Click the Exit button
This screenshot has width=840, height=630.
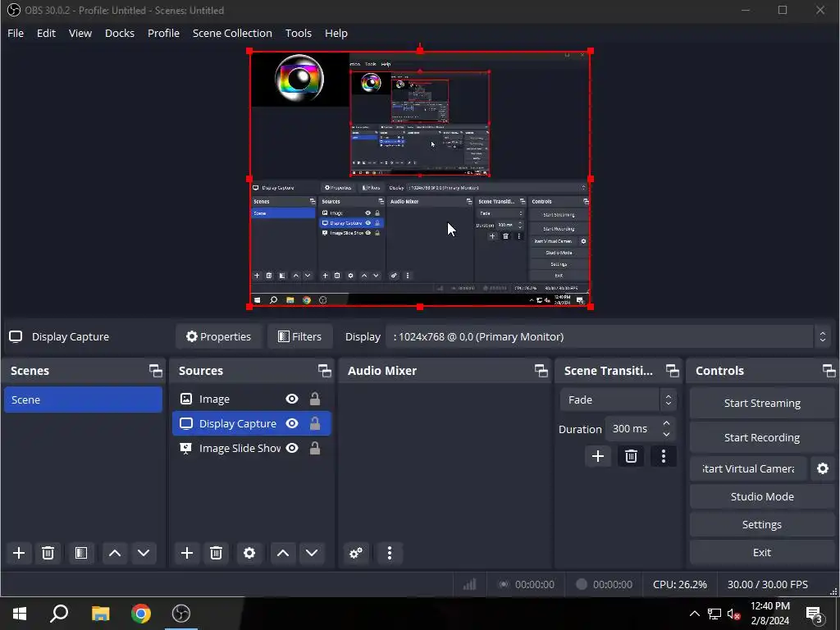tap(762, 552)
